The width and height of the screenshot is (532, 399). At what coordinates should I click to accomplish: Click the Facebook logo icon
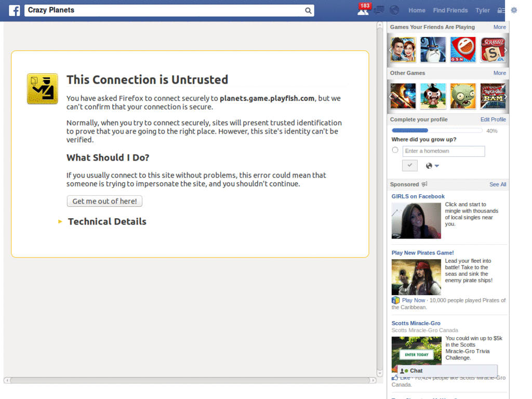pos(14,10)
